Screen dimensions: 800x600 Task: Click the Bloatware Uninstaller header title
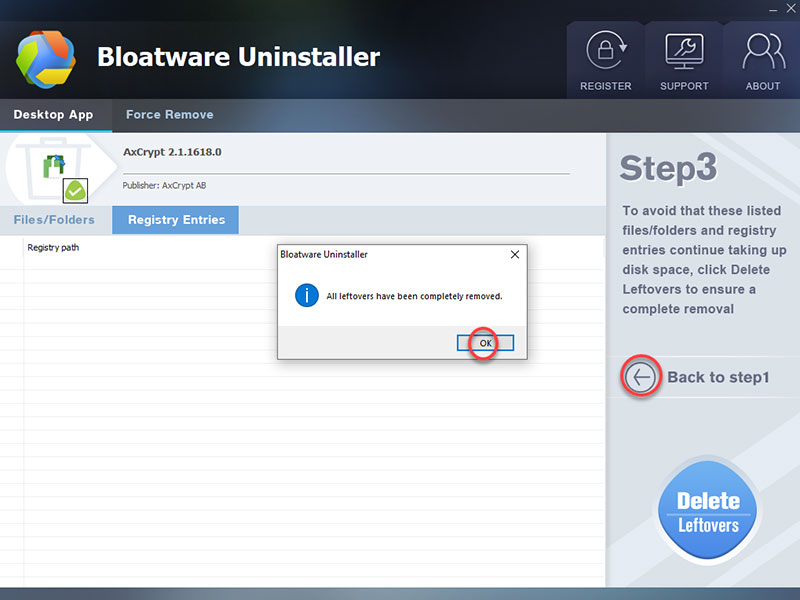tap(238, 57)
